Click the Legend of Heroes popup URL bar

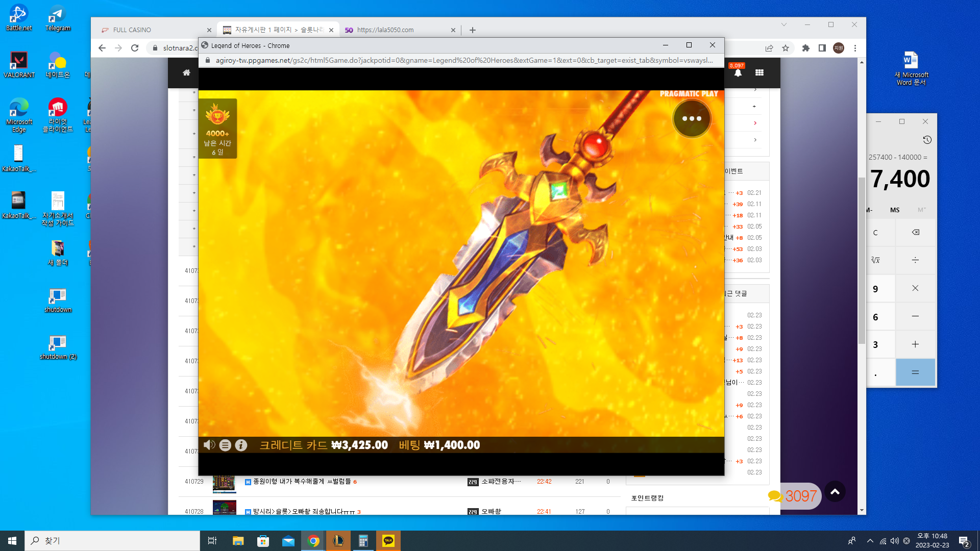[x=464, y=60]
